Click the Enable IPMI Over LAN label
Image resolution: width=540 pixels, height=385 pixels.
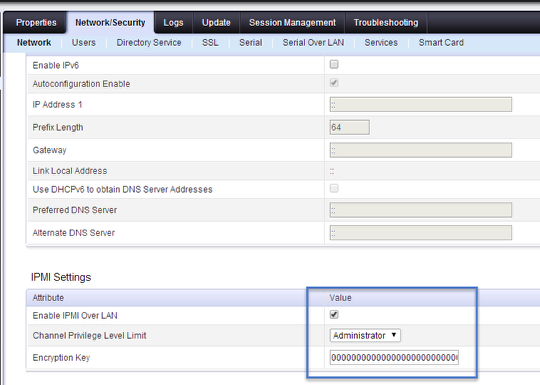(75, 315)
